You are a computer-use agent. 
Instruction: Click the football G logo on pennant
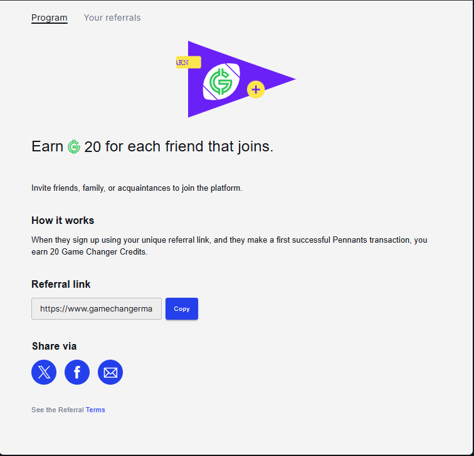coord(221,82)
